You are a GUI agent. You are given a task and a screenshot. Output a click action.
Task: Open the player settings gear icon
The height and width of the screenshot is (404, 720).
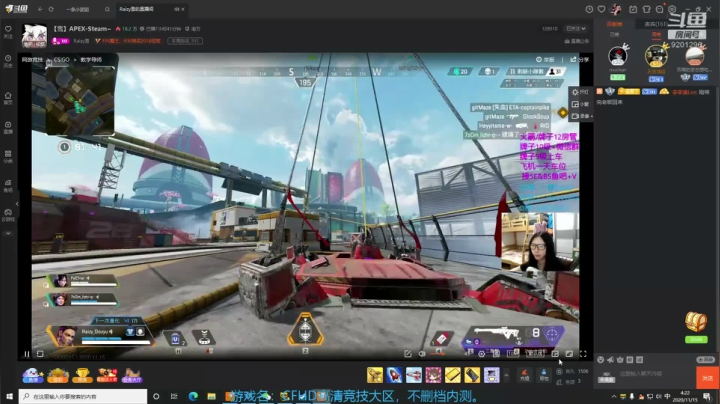(x=481, y=354)
